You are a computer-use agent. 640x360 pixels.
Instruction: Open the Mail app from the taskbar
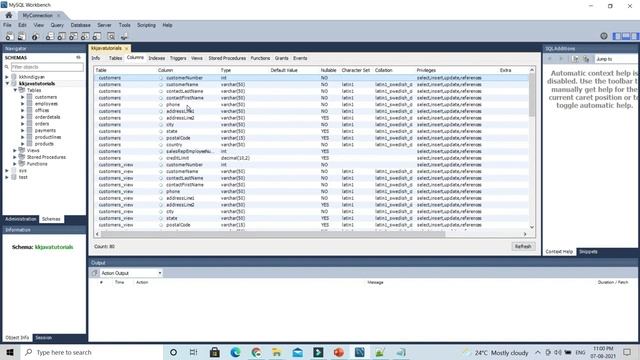click(298, 352)
